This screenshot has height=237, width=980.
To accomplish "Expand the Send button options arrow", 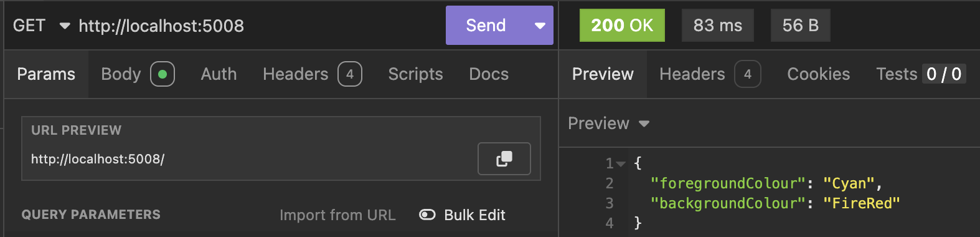I will [540, 26].
